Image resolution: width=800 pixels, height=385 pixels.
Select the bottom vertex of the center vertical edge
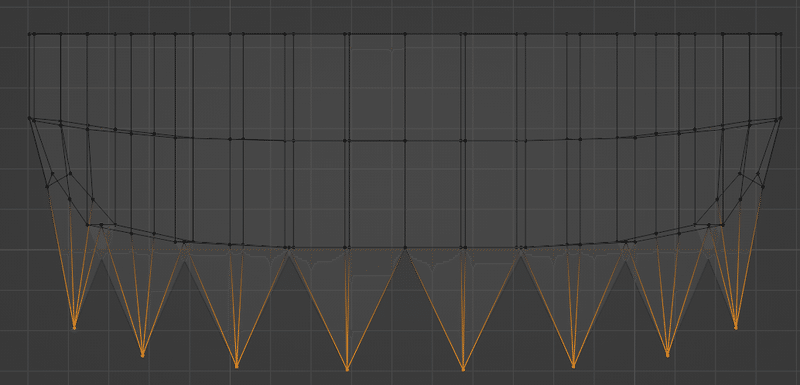coord(405,248)
